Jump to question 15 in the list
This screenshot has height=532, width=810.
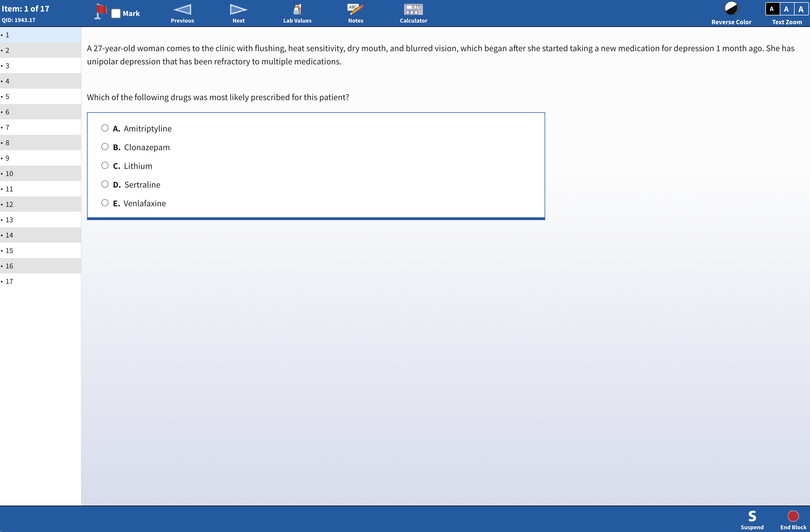tap(40, 251)
